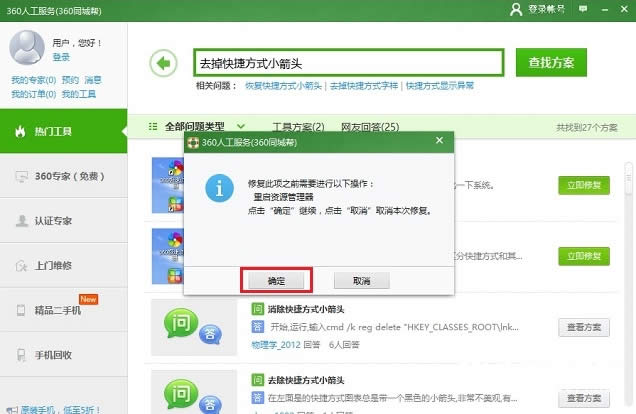Click related question 恢复快捷方式小箭头
The image size is (636, 414).
point(283,86)
